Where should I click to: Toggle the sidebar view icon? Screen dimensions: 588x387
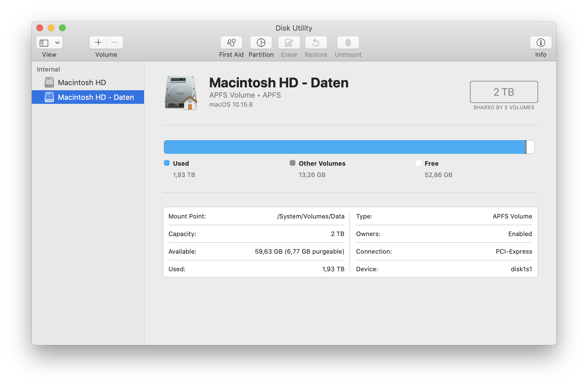44,43
